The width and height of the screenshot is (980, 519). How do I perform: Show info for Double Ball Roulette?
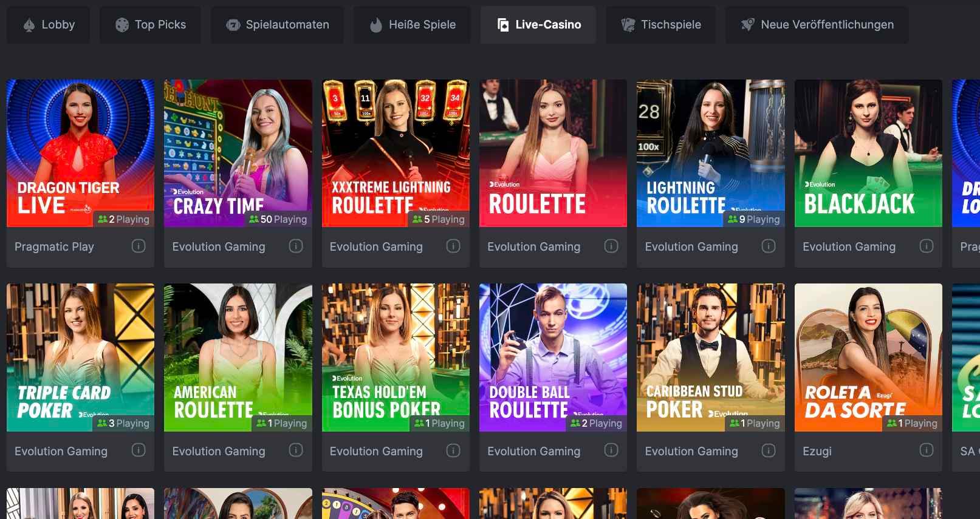click(611, 450)
